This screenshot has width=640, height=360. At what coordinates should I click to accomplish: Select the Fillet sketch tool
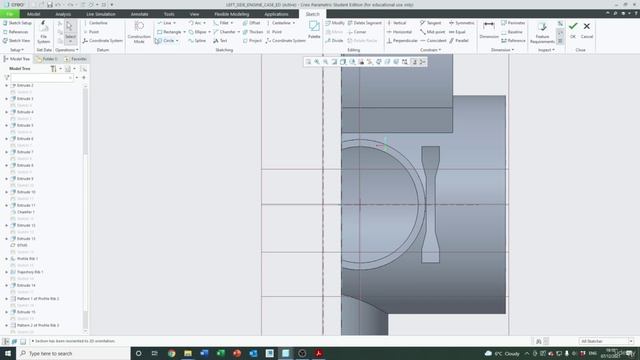click(x=221, y=23)
